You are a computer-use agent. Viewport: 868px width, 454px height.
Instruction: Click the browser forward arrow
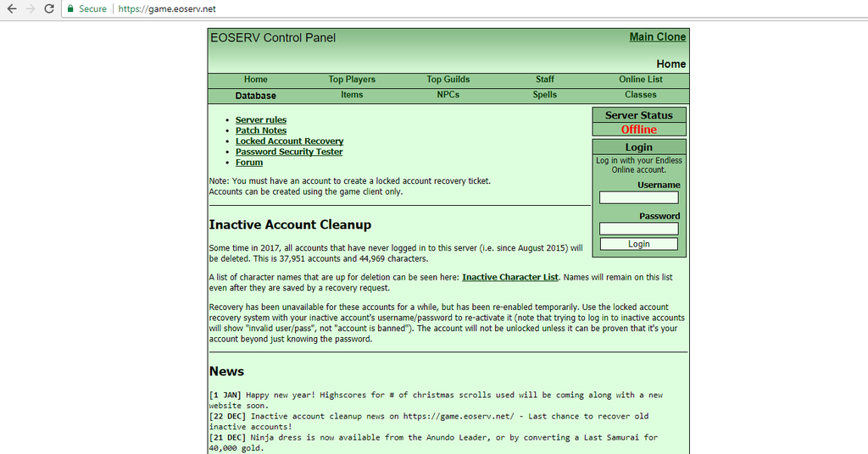[x=31, y=8]
